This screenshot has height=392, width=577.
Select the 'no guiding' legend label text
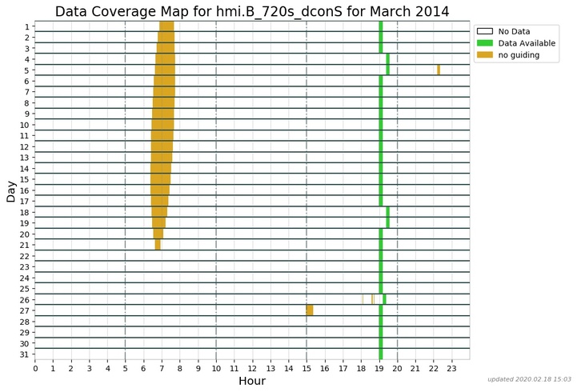519,55
